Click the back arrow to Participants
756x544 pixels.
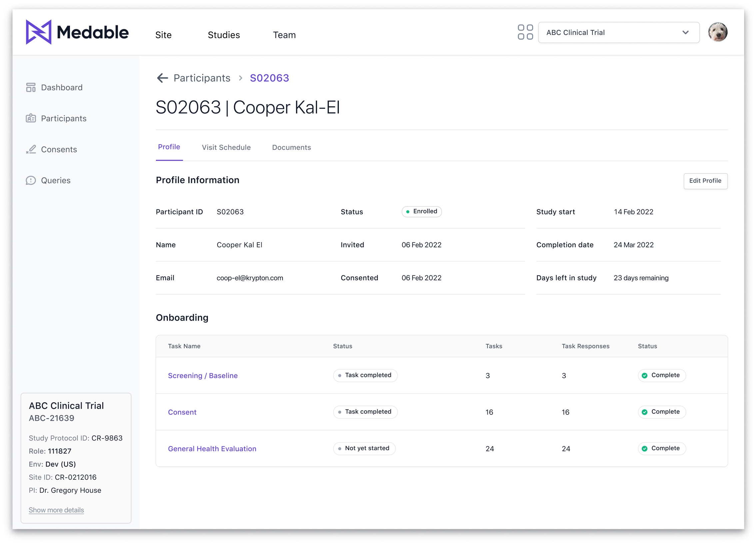162,78
